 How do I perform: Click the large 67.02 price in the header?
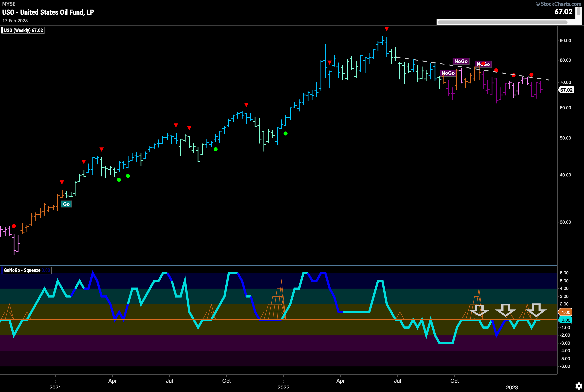click(x=563, y=12)
